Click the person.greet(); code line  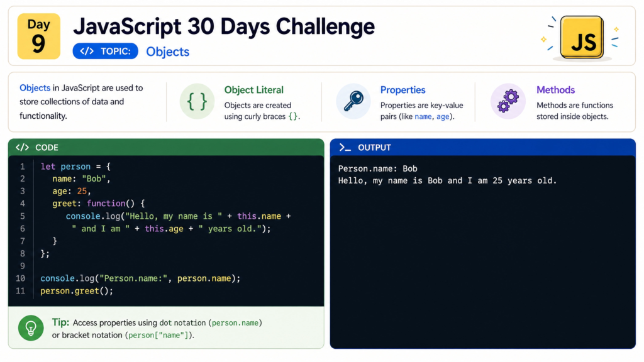pos(76,291)
